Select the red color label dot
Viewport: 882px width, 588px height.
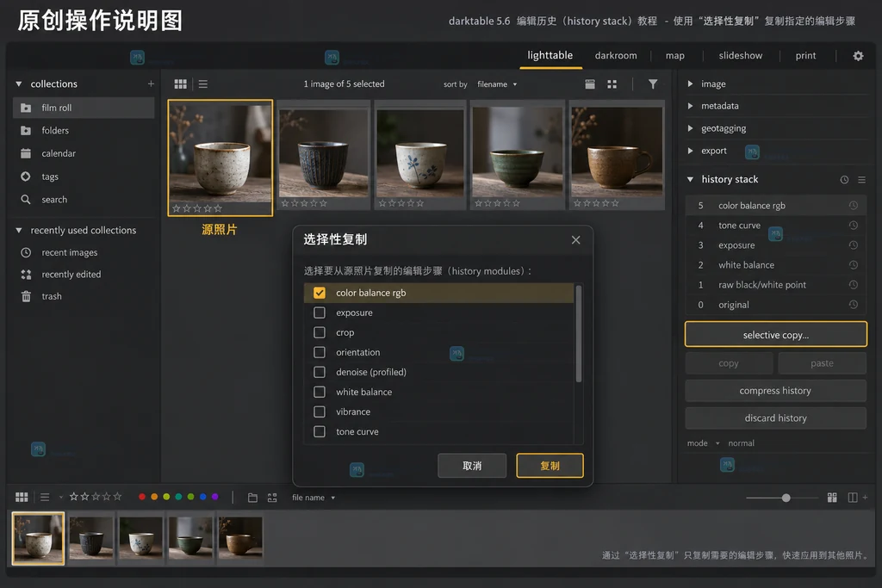pos(142,497)
